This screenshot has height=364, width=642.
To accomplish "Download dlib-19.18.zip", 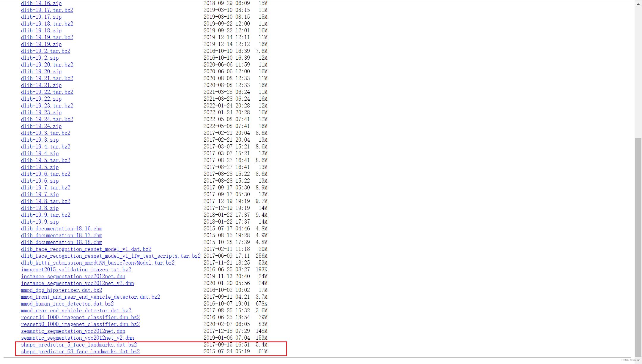I will coord(41,31).
